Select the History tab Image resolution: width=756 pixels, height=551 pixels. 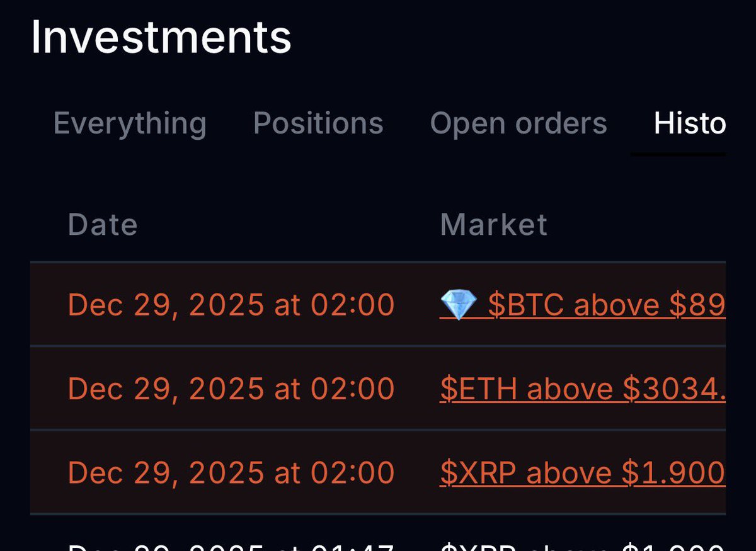(690, 123)
